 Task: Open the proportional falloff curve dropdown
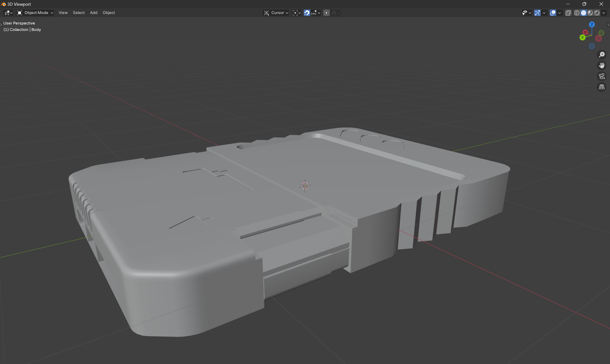pos(335,13)
